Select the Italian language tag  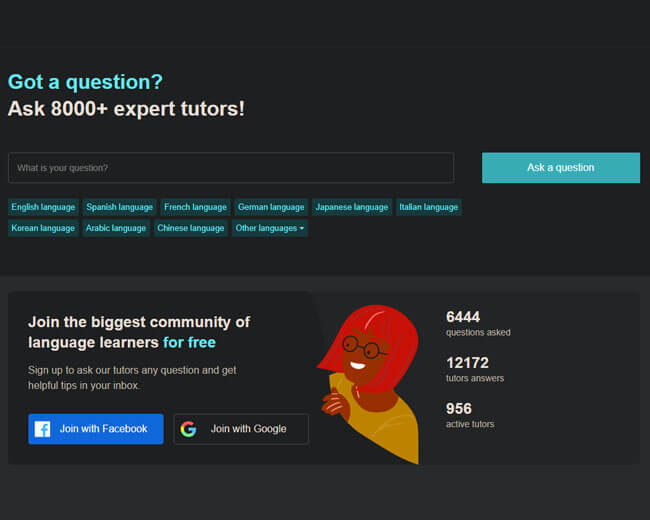tap(429, 207)
